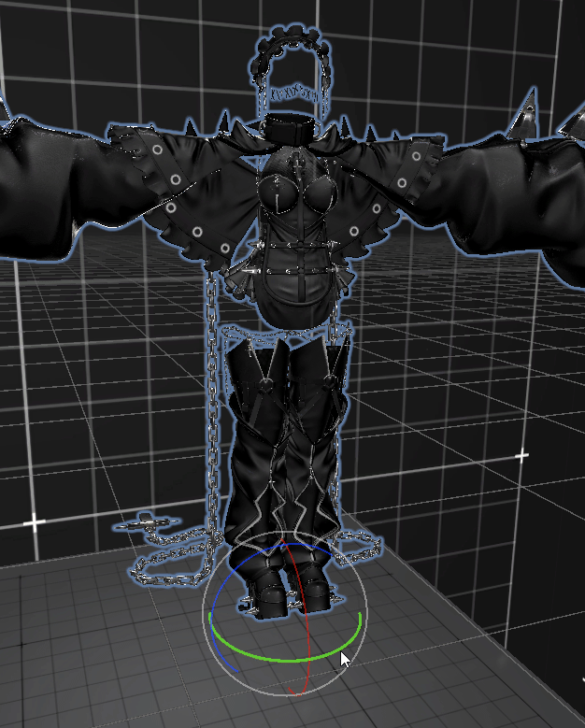Select the platform boots inside the gizmo
This screenshot has width=585, height=728.
(x=290, y=587)
